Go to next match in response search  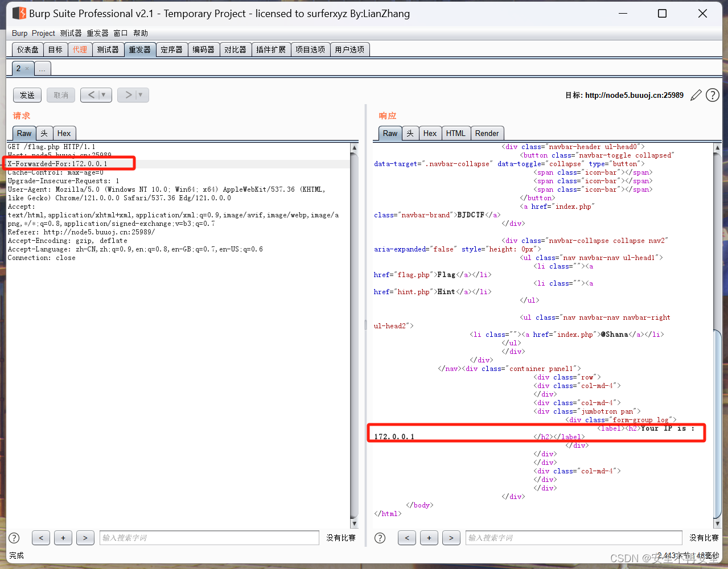point(451,538)
